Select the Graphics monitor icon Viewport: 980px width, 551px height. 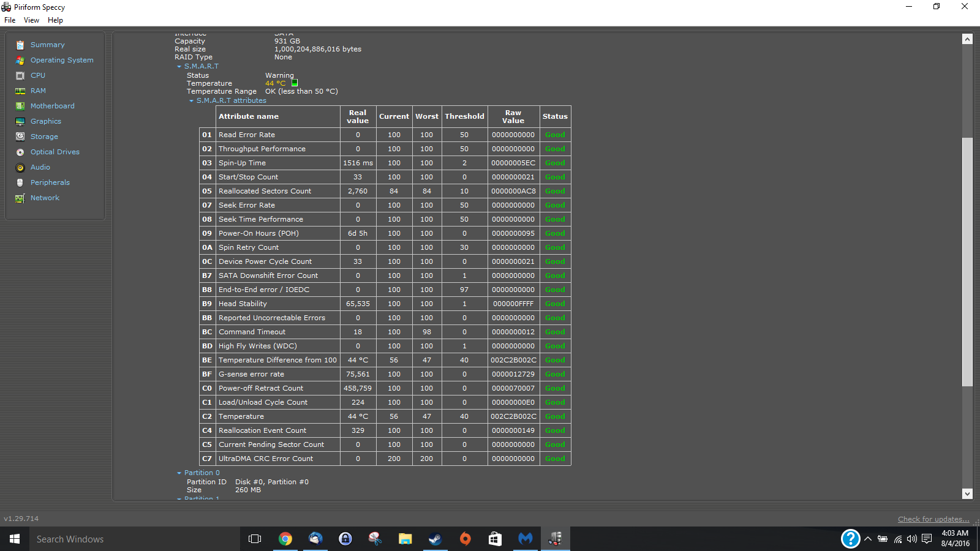click(x=20, y=121)
